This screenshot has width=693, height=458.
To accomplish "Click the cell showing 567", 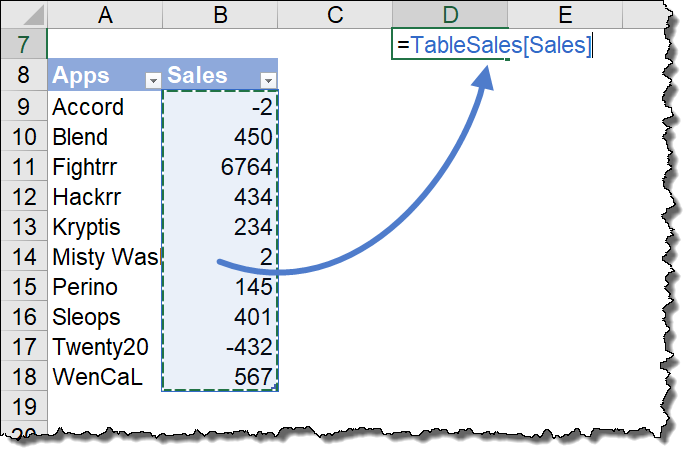I will coord(220,377).
